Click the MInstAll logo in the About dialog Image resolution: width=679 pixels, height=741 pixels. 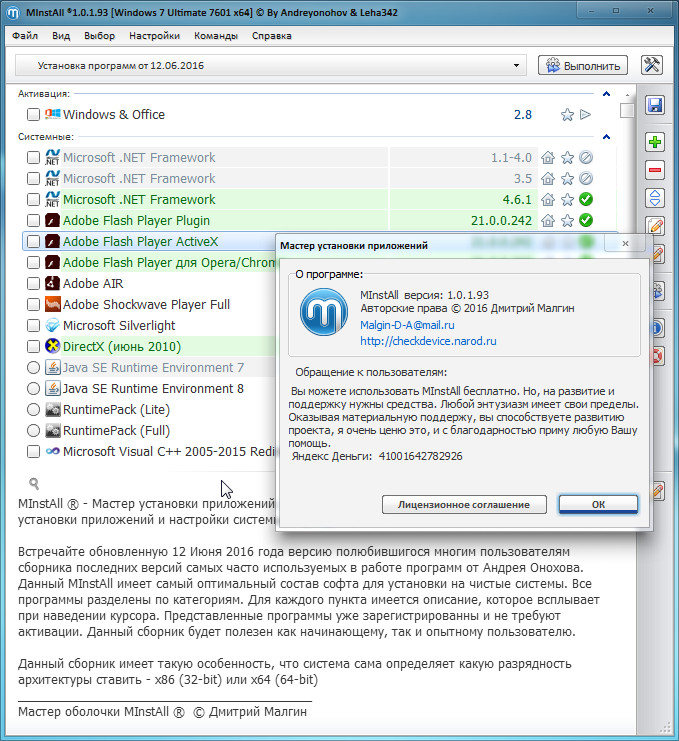tap(324, 312)
